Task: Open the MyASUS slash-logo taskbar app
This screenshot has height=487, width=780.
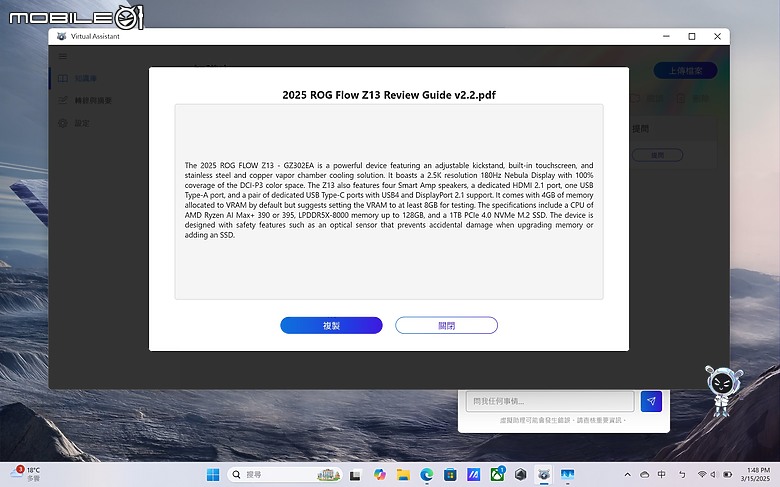Action: tap(473, 475)
